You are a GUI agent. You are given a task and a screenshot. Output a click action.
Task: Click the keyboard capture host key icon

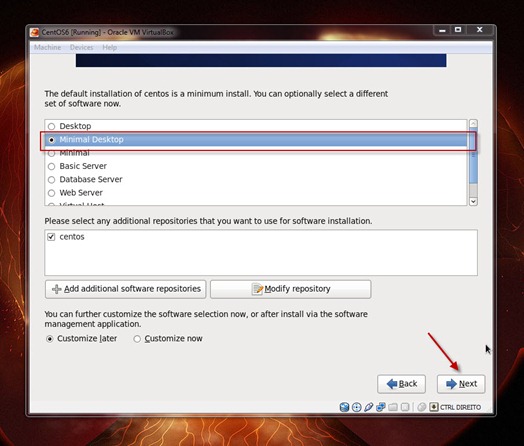coord(434,407)
